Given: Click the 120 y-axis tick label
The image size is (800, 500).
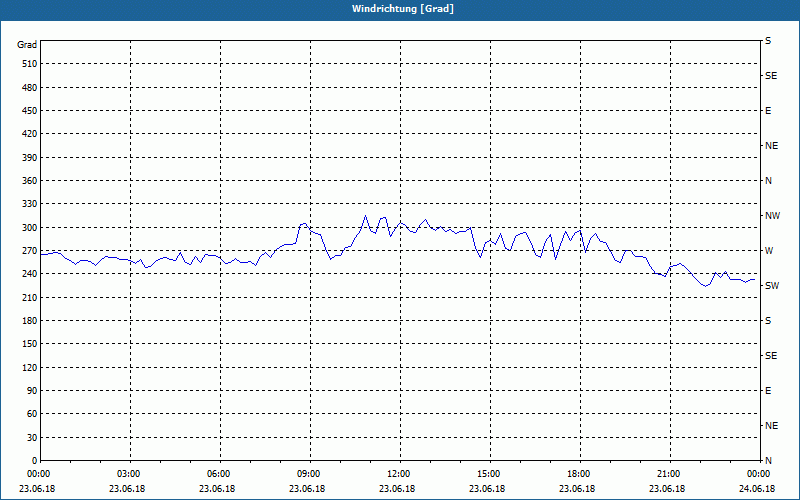Looking at the screenshot, I should click(30, 367).
